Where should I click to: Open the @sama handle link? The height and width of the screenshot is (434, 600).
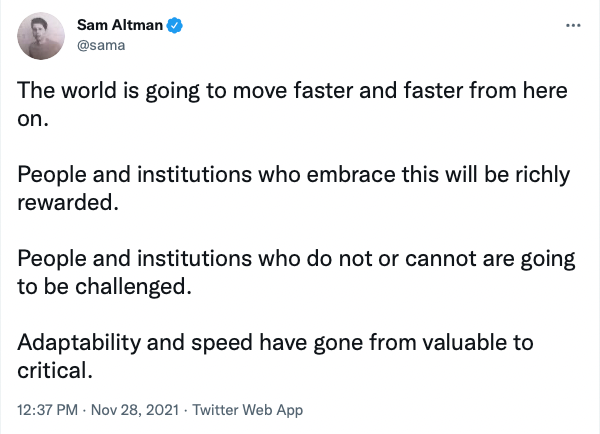pos(101,46)
